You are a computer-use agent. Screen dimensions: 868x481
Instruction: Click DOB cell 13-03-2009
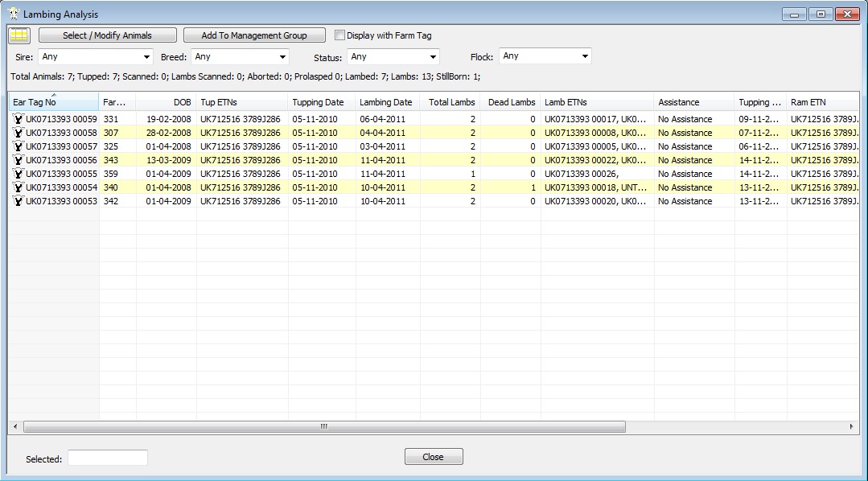[169, 160]
